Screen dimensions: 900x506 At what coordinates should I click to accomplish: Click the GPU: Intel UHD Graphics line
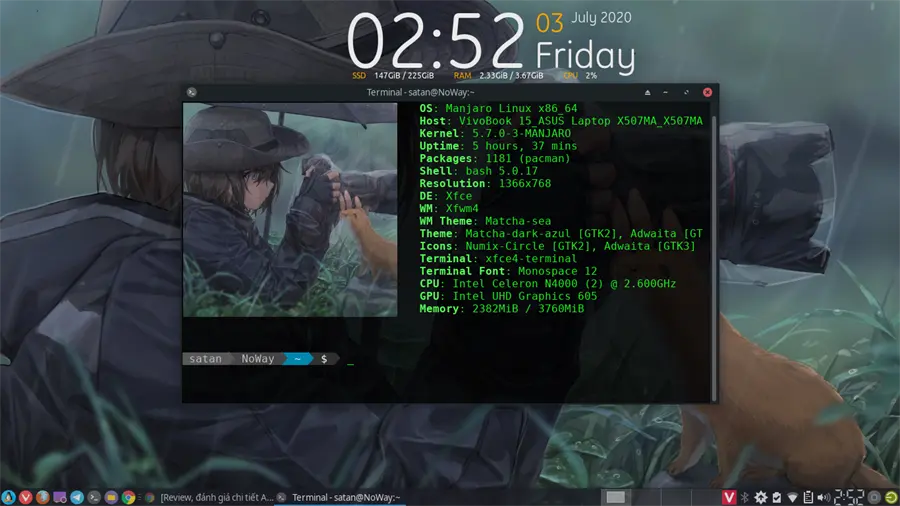coord(508,297)
